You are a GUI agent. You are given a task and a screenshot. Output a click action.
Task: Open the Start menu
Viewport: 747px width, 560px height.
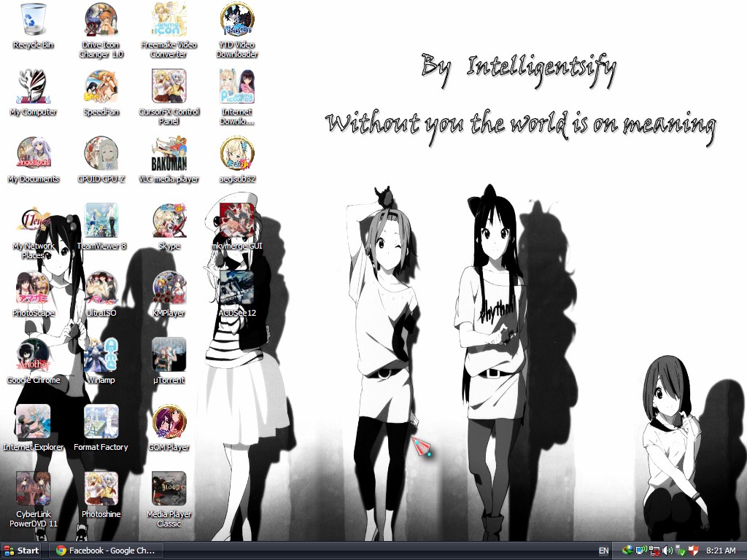point(21,551)
